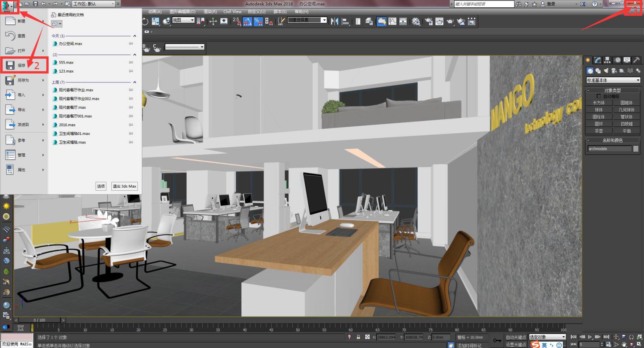This screenshot has width=644, height=348.
Task: Open the 标准基本体 dropdown
Action: pos(613,80)
